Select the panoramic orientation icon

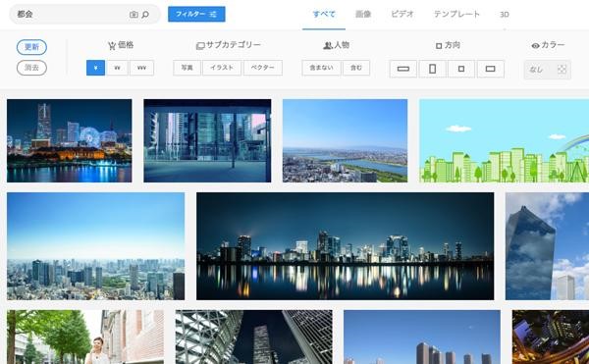click(403, 69)
